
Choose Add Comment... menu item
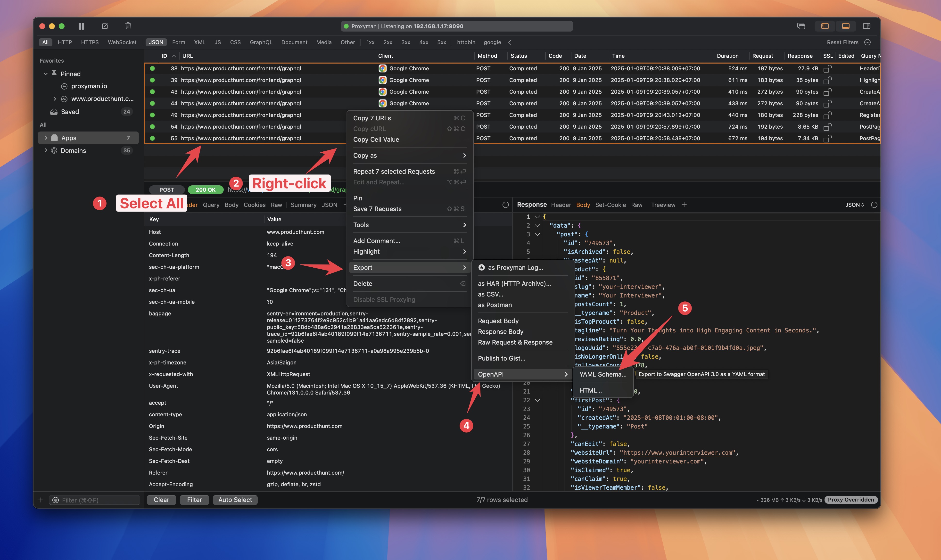pos(409,241)
